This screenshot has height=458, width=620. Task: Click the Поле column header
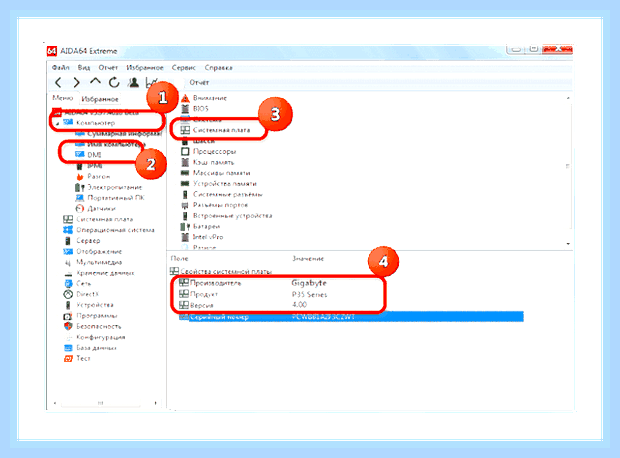point(179,258)
